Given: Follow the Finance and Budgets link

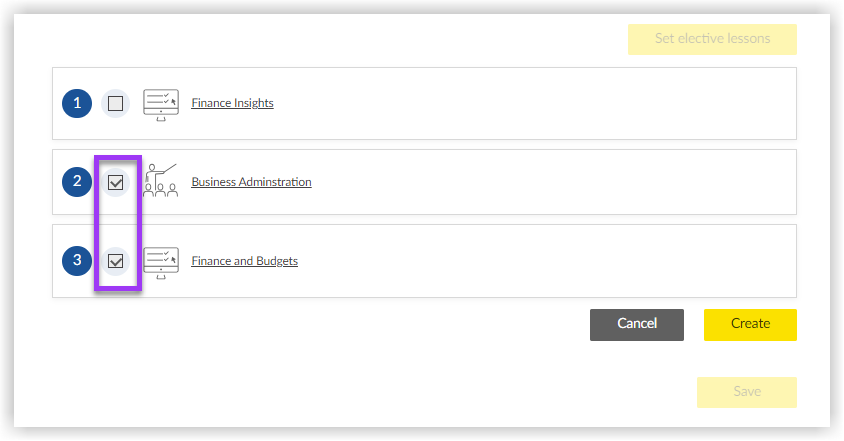Looking at the screenshot, I should pyautogui.click(x=244, y=261).
